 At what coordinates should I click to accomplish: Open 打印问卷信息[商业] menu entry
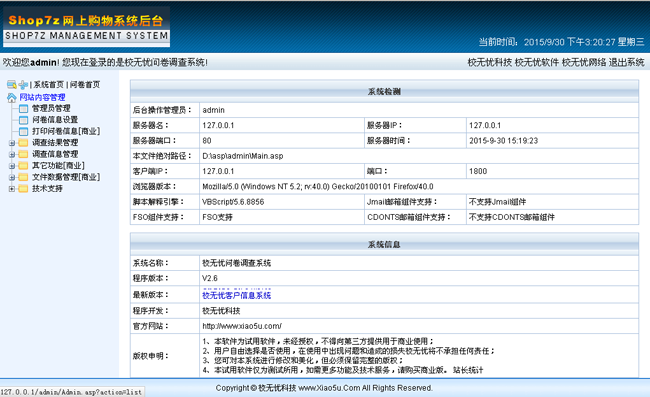point(66,131)
